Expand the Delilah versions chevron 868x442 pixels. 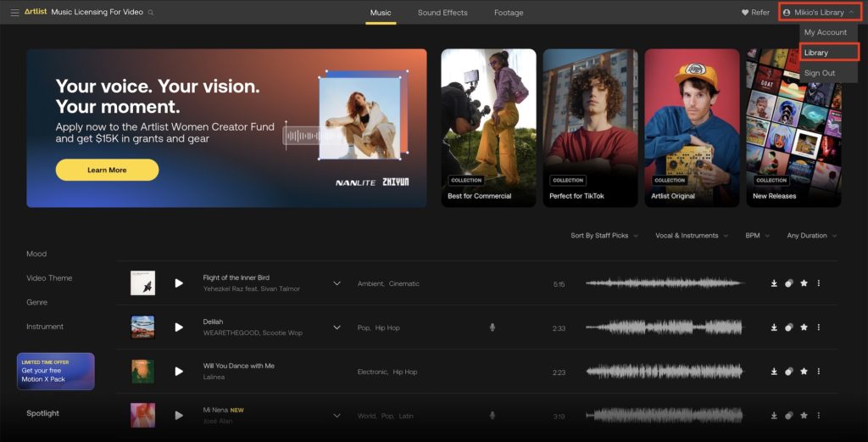click(337, 327)
